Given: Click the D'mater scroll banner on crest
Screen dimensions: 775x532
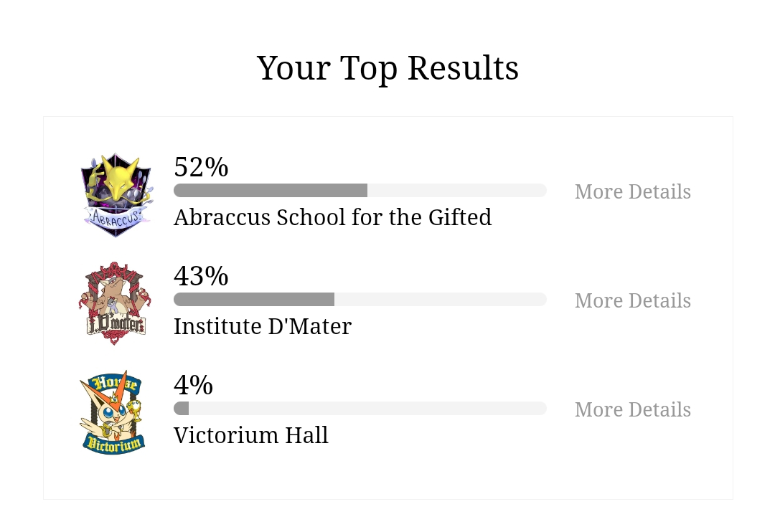Looking at the screenshot, I should point(116,324).
